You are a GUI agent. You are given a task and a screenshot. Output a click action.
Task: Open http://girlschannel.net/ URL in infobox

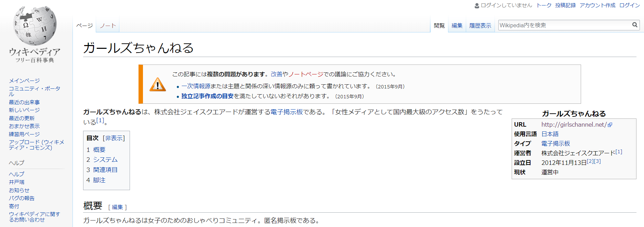(x=574, y=125)
